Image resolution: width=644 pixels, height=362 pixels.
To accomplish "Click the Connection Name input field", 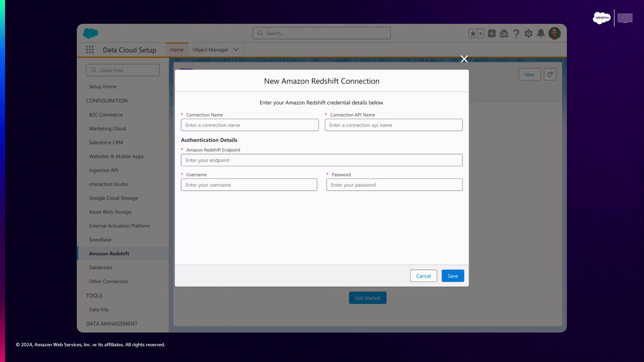I will pos(250,125).
